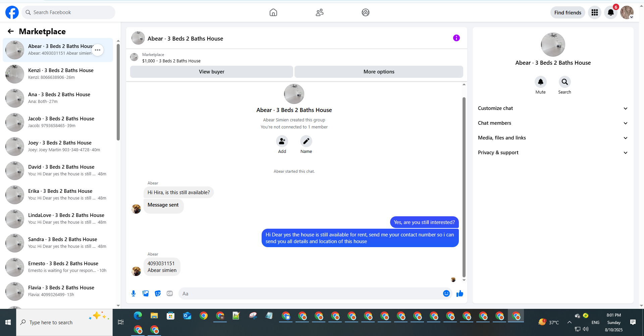Viewport: 644px width, 336px height.
Task: Expand Media, files and links section
Action: click(553, 138)
